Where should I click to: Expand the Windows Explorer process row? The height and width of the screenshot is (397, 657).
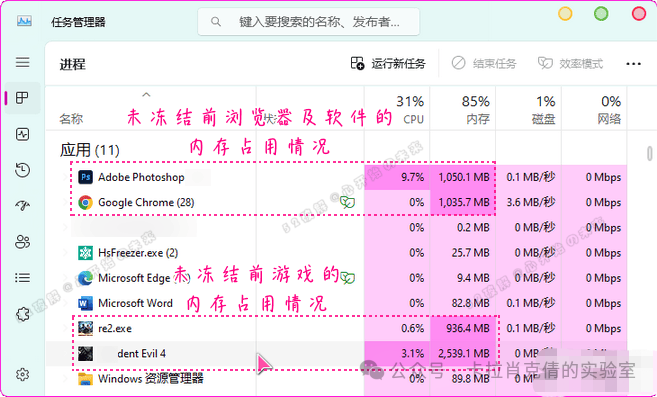click(65, 379)
